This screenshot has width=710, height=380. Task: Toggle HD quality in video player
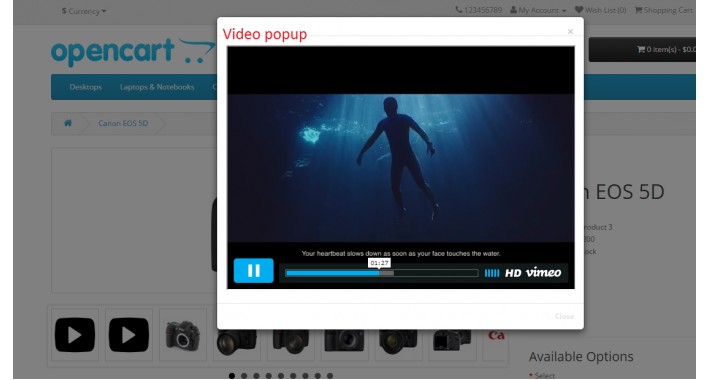pos(513,273)
